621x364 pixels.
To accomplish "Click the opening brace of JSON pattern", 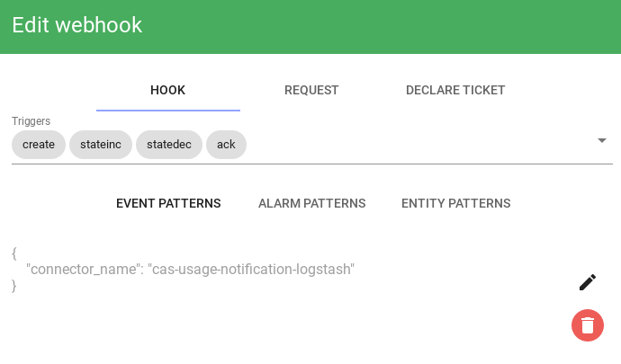I will pos(14,253).
